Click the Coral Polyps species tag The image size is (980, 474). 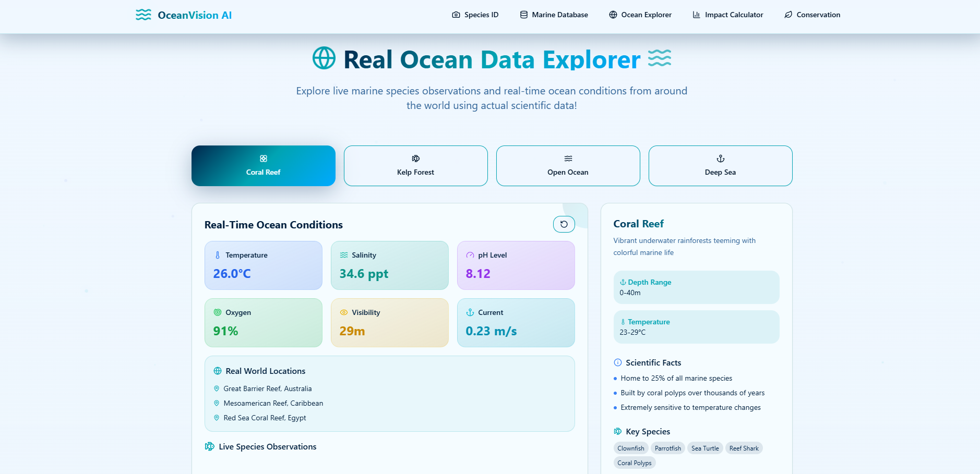pyautogui.click(x=635, y=463)
